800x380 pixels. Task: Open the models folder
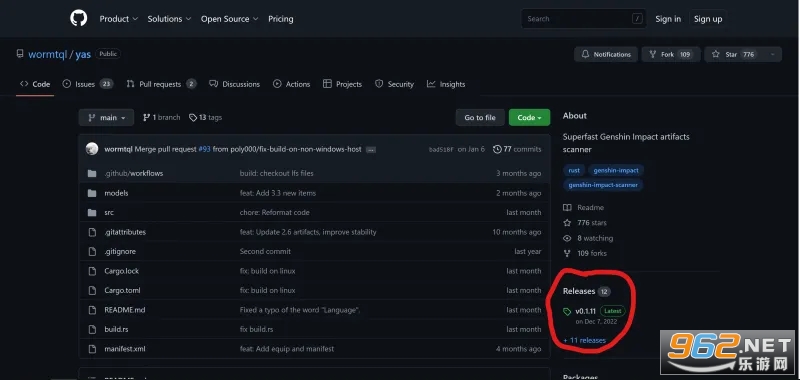coord(116,193)
